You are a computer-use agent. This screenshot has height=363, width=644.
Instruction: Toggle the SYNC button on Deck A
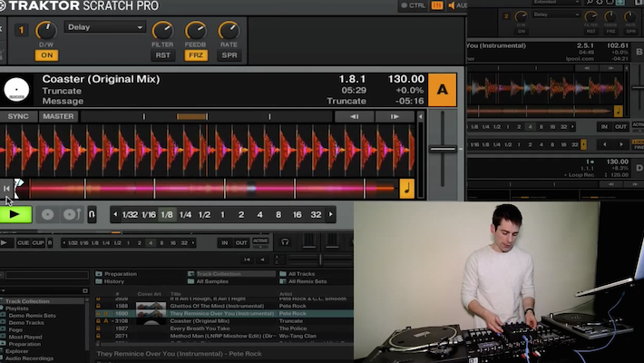(x=18, y=116)
